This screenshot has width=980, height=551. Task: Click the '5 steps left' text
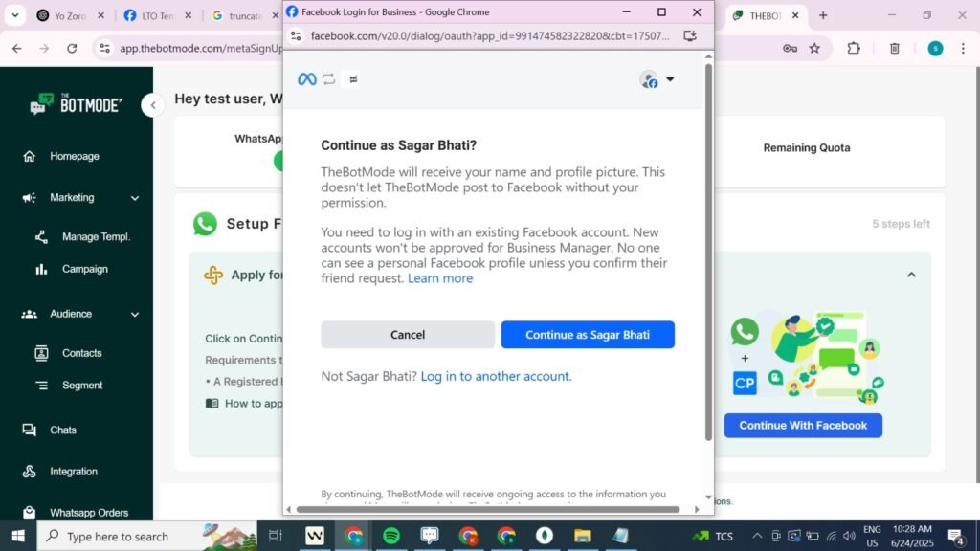[901, 224]
